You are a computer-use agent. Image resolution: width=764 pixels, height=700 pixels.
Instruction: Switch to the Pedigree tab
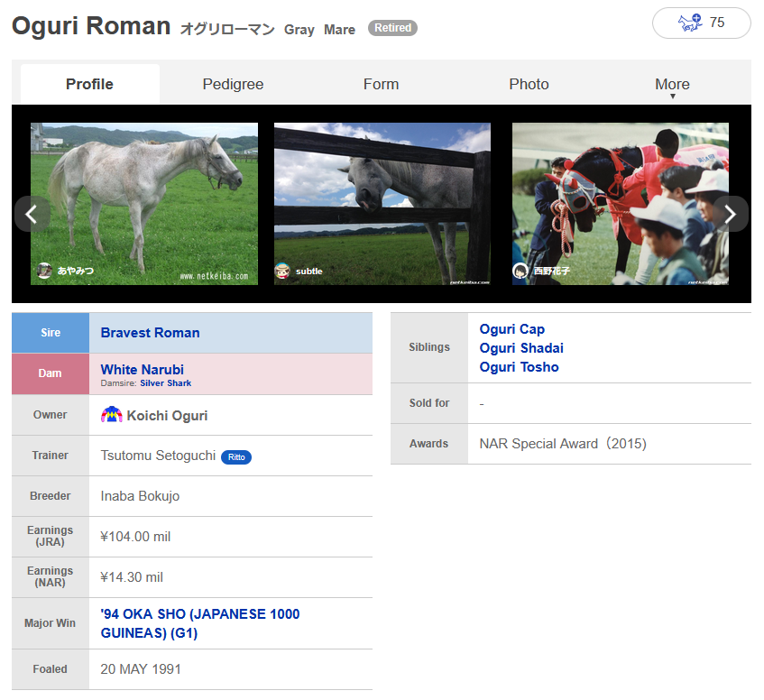233,85
